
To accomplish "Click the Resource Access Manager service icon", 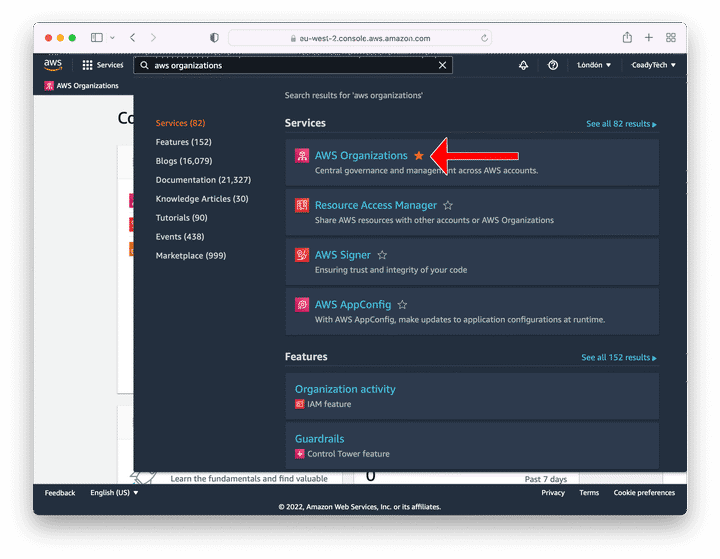I will coord(302,205).
